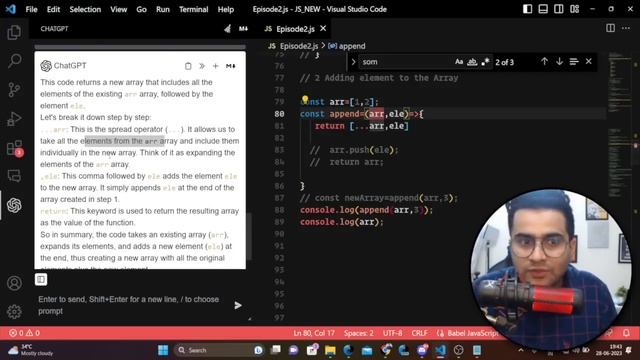Viewport: 640px width, 360px height.
Task: Close the Episode2.js tab
Action: (323, 28)
